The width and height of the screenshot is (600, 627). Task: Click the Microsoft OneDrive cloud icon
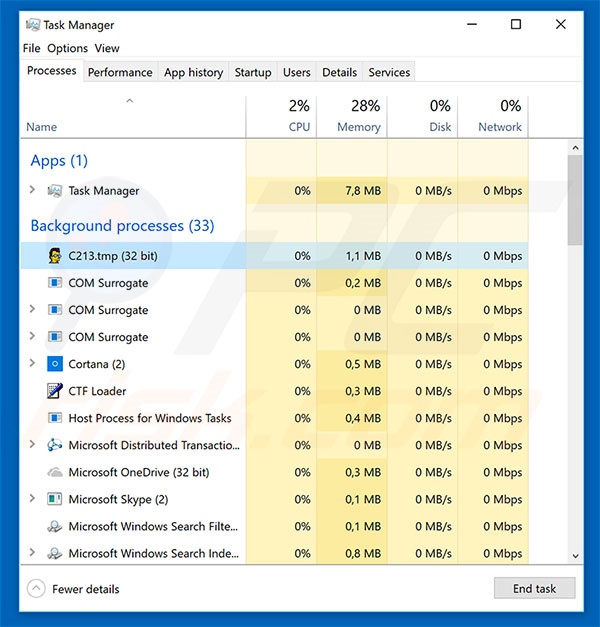pyautogui.click(x=55, y=472)
